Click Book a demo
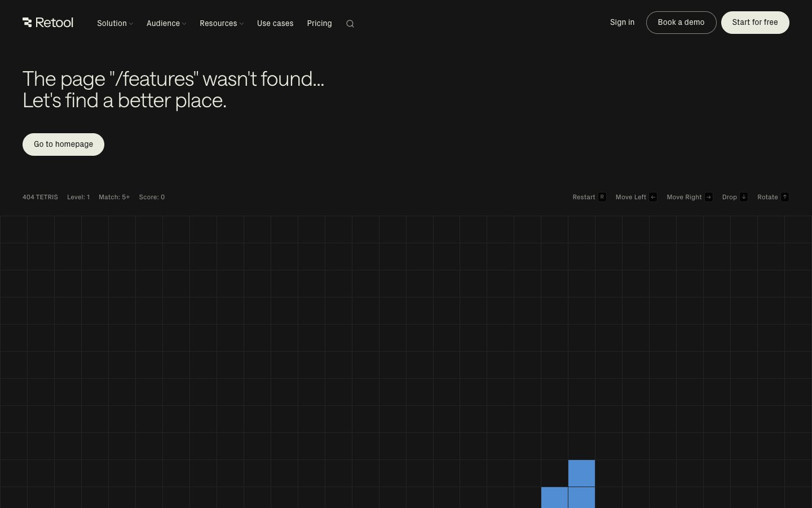 click(x=681, y=23)
